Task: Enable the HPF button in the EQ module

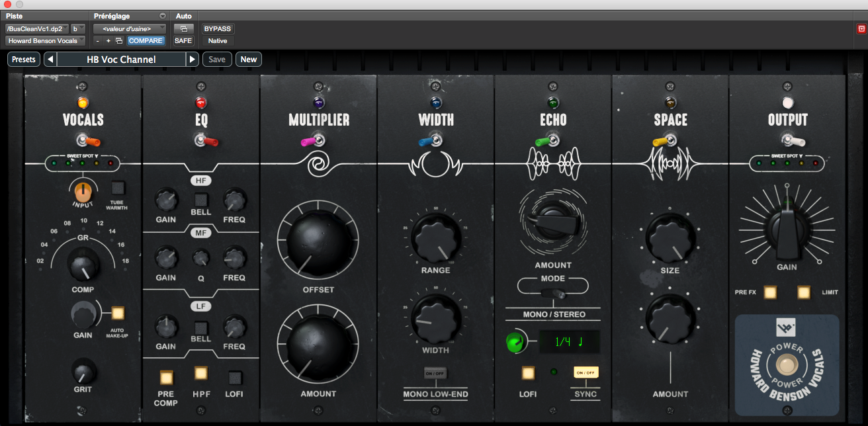Action: (200, 374)
